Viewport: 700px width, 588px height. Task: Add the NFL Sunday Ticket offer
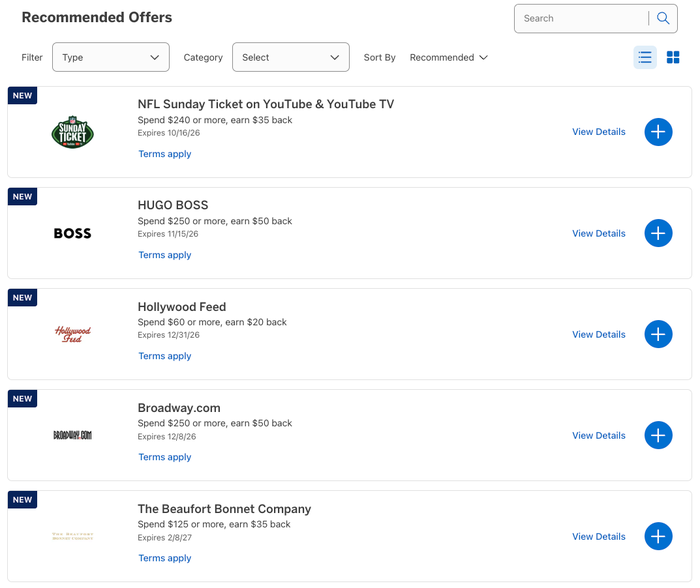[658, 132]
